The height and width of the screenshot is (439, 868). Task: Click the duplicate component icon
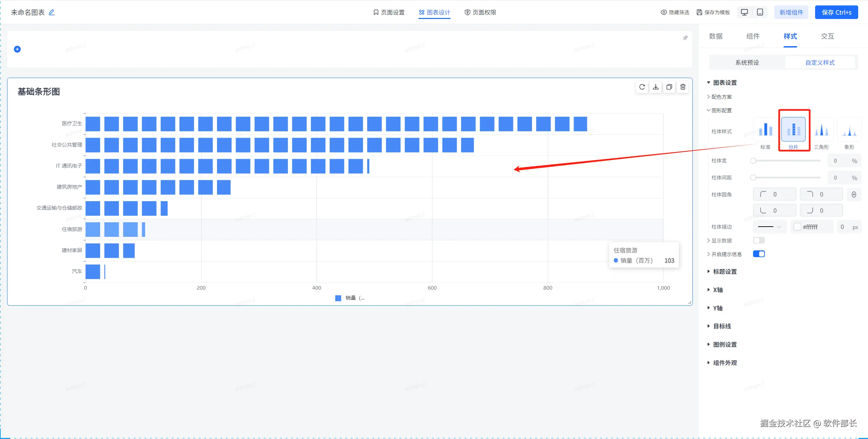(x=669, y=87)
